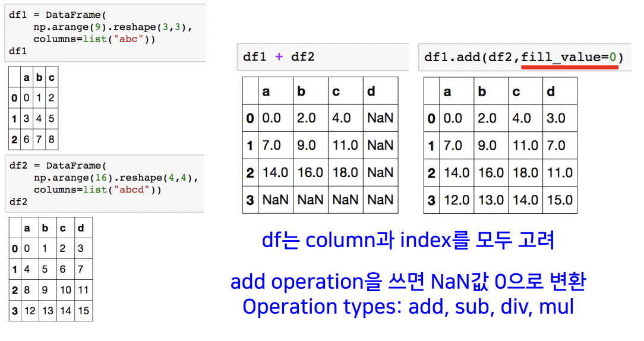The image size is (644, 341).
Task: Click the columns=list("abcd")) code line
Action: [x=98, y=190]
